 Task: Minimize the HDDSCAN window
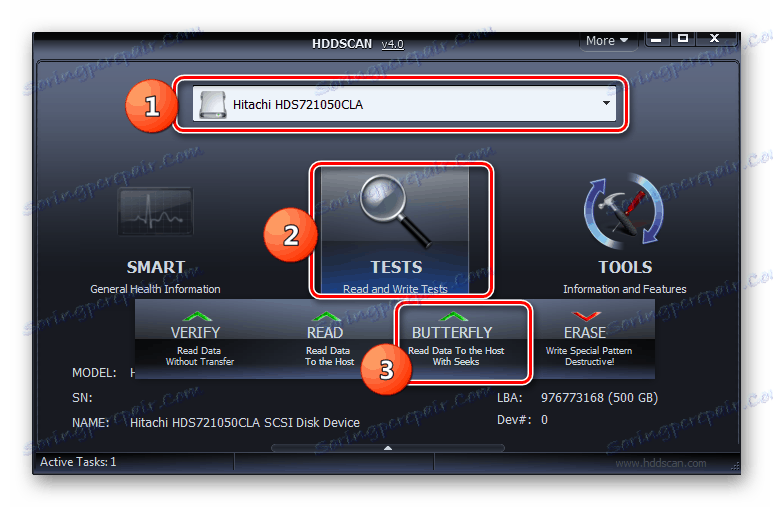656,39
